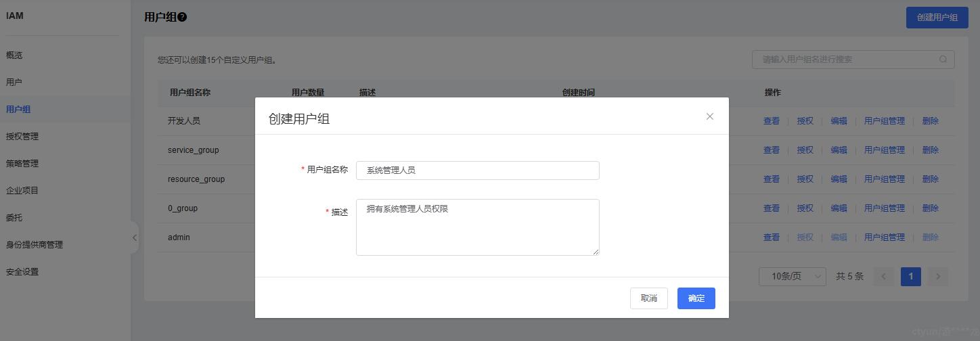Click the search magnifier icon

coord(943,60)
